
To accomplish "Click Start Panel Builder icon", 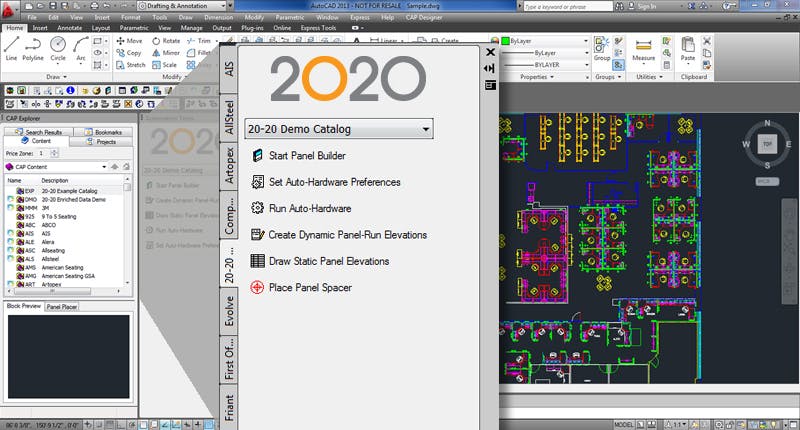I will 258,156.
